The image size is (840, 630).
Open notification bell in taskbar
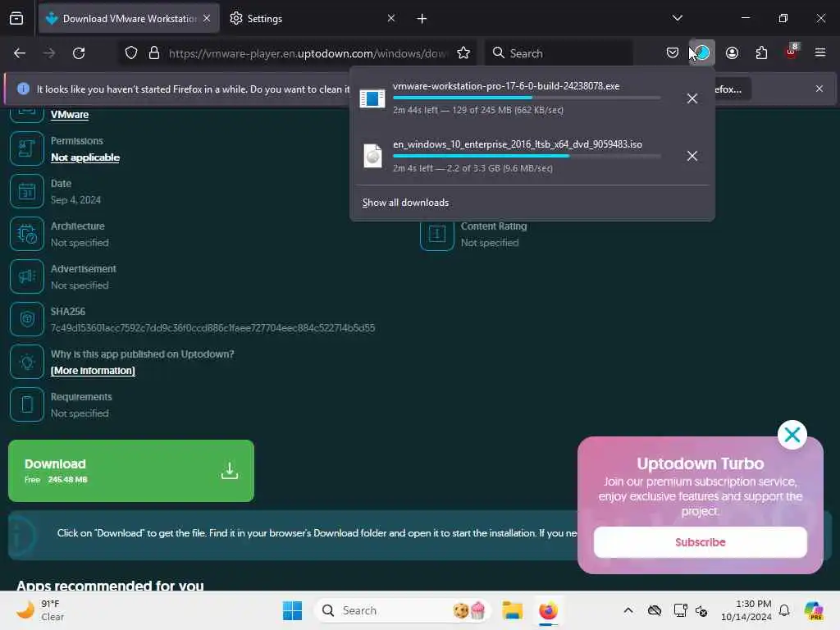click(784, 610)
